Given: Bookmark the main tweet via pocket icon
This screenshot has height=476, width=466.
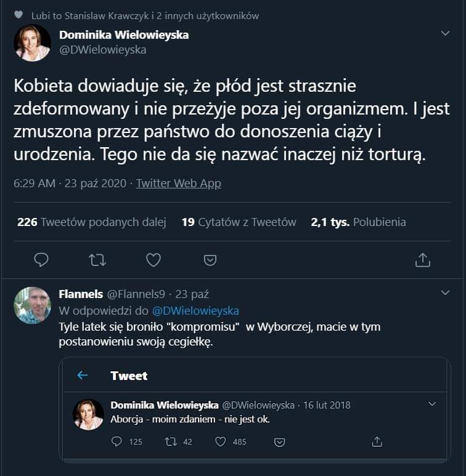Looking at the screenshot, I should (210, 260).
